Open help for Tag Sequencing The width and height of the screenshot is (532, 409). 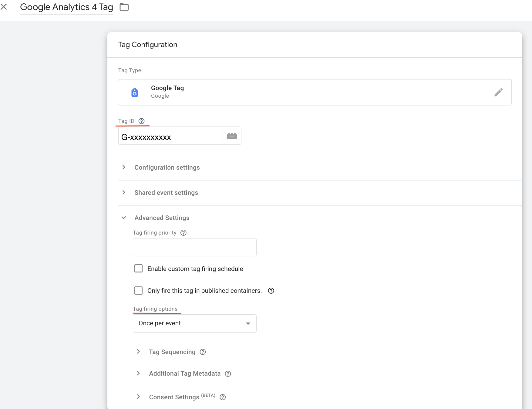pos(203,352)
